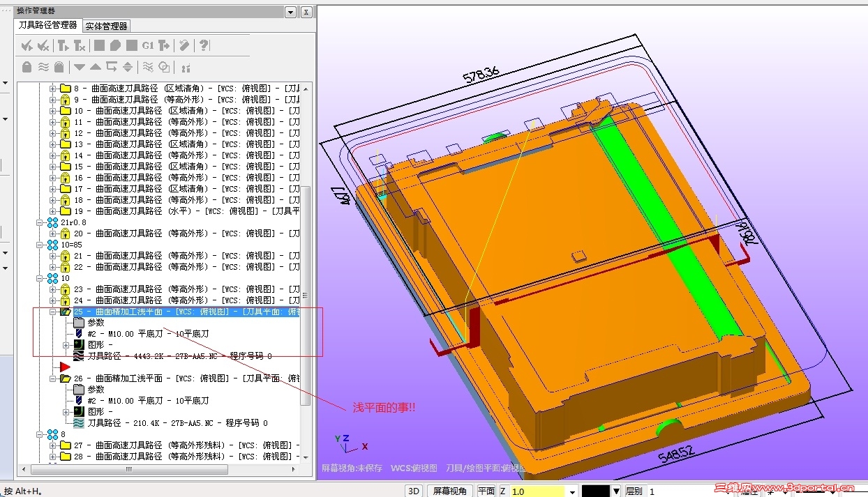Screen dimensions: 868x497
Task: Click the Z value 1.0 input field
Action: [537, 491]
